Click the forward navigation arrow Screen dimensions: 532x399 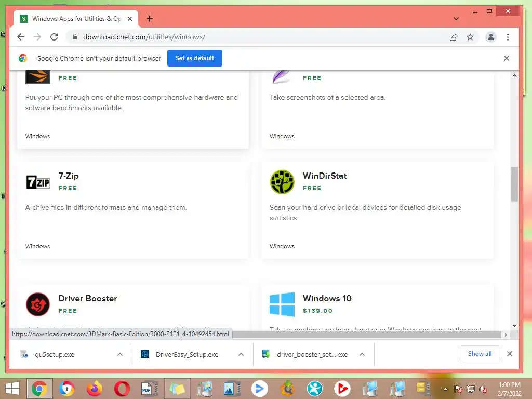pyautogui.click(x=37, y=37)
